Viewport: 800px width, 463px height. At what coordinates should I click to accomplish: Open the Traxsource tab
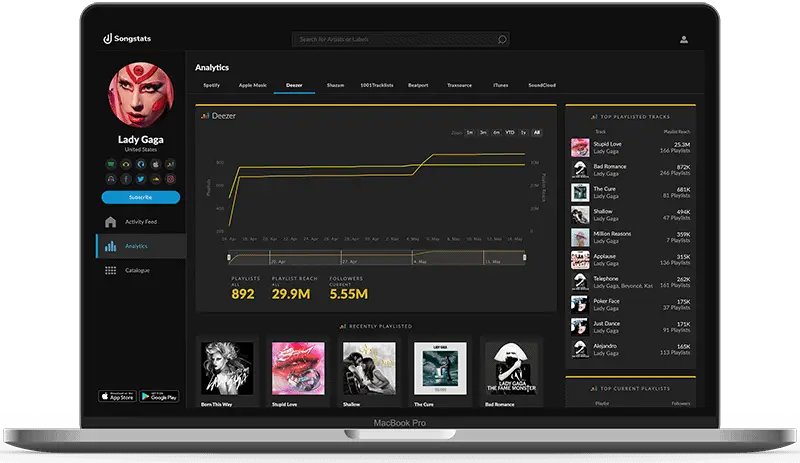(x=459, y=85)
